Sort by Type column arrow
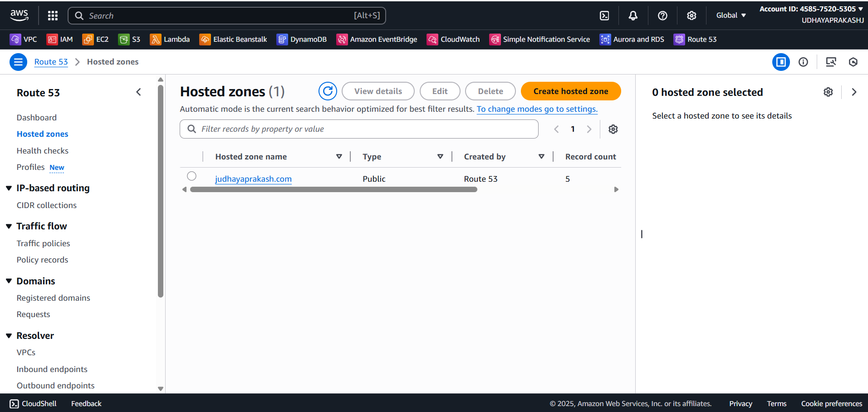868x412 pixels. pos(440,157)
